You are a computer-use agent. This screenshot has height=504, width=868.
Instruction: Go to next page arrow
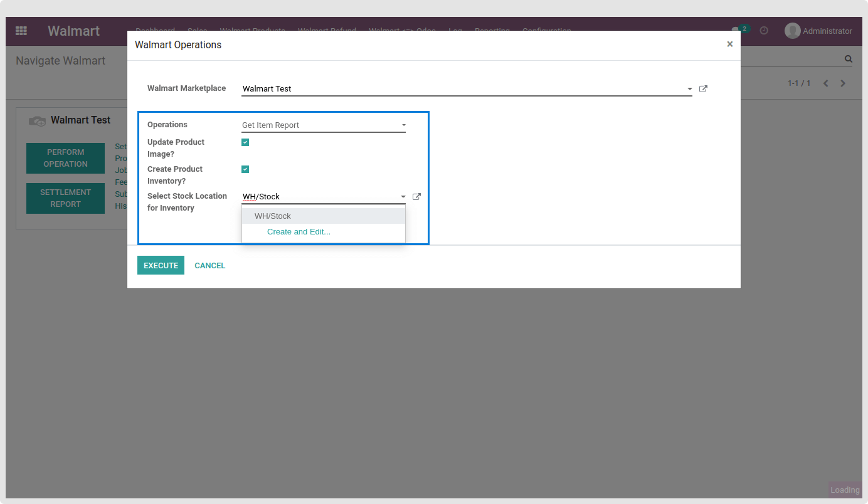pyautogui.click(x=843, y=83)
